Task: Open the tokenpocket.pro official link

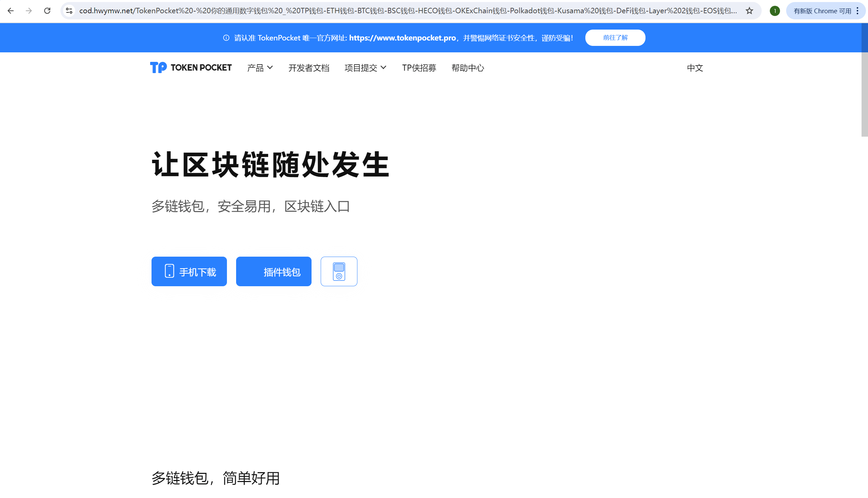Action: (402, 38)
